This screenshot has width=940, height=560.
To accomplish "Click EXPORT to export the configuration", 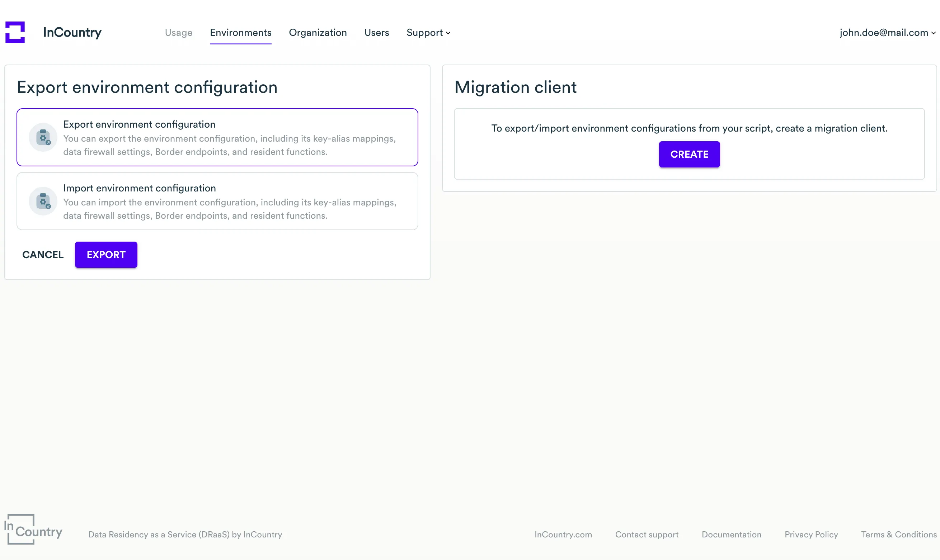I will 106,254.
